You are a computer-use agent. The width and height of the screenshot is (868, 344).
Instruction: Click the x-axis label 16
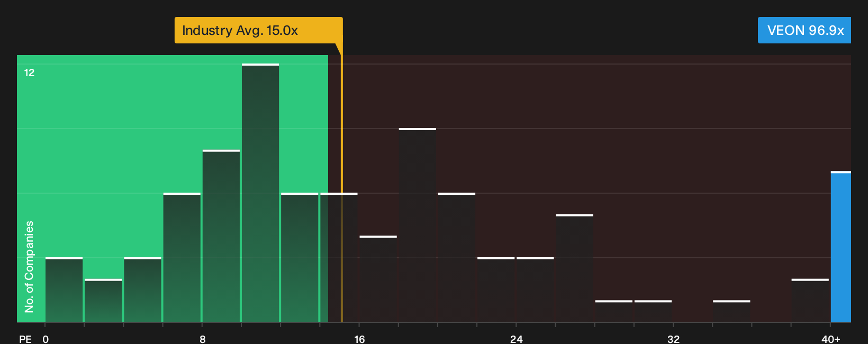click(359, 339)
